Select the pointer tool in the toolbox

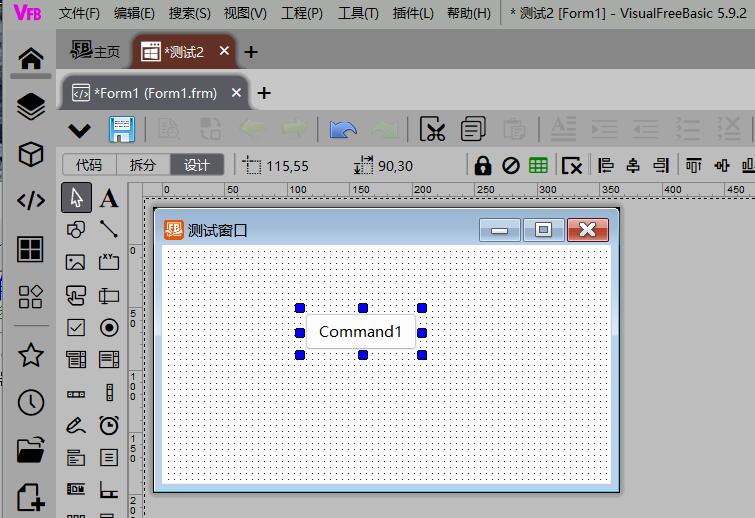[76, 198]
